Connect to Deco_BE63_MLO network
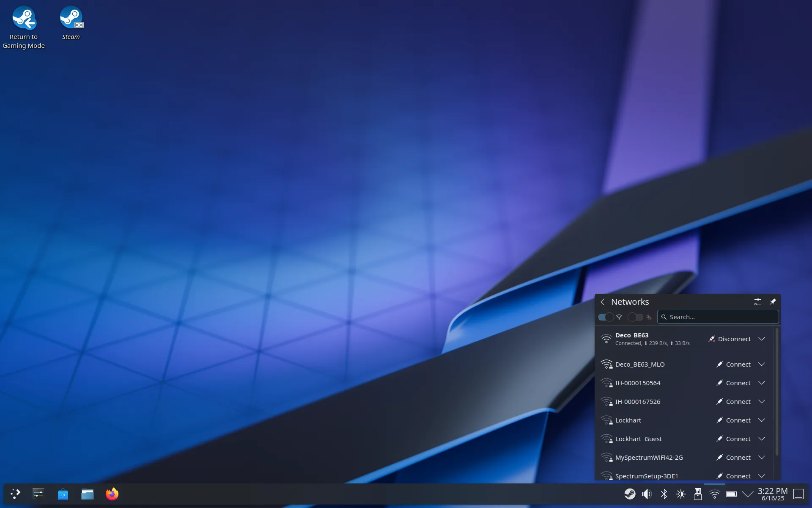The height and width of the screenshot is (508, 812). coord(734,364)
